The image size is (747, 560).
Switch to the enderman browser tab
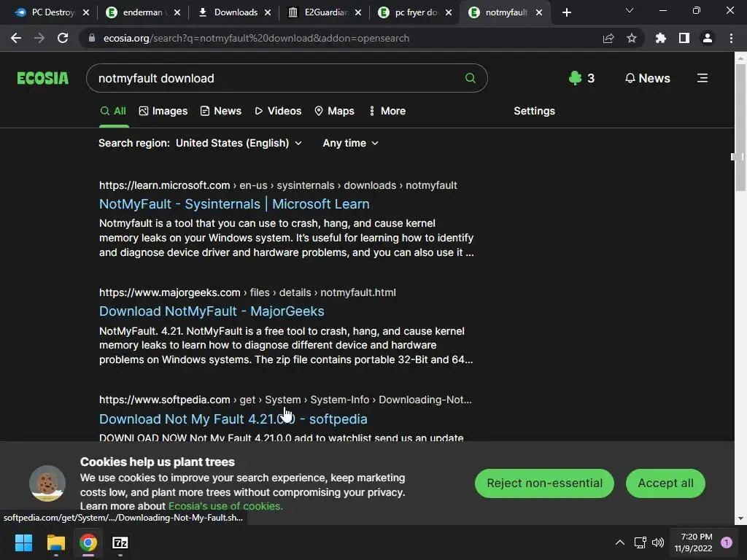pos(143,12)
